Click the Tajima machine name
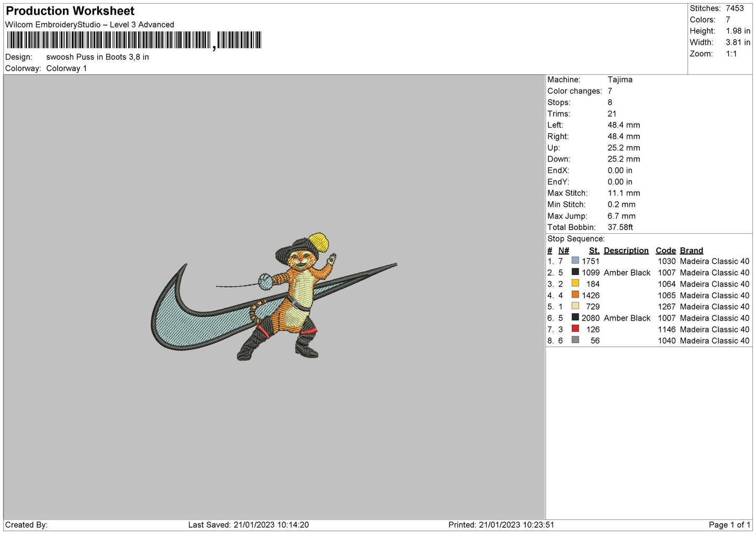Screen dimensions: 756x534 (620, 79)
